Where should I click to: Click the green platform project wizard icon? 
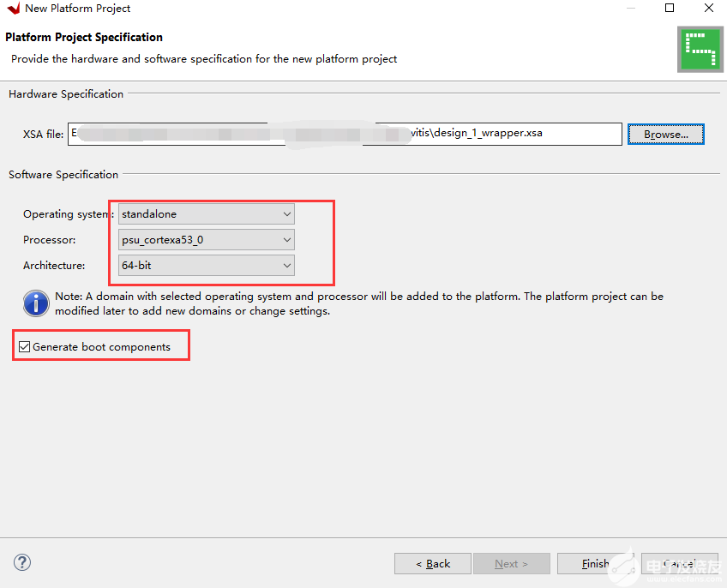(x=699, y=50)
